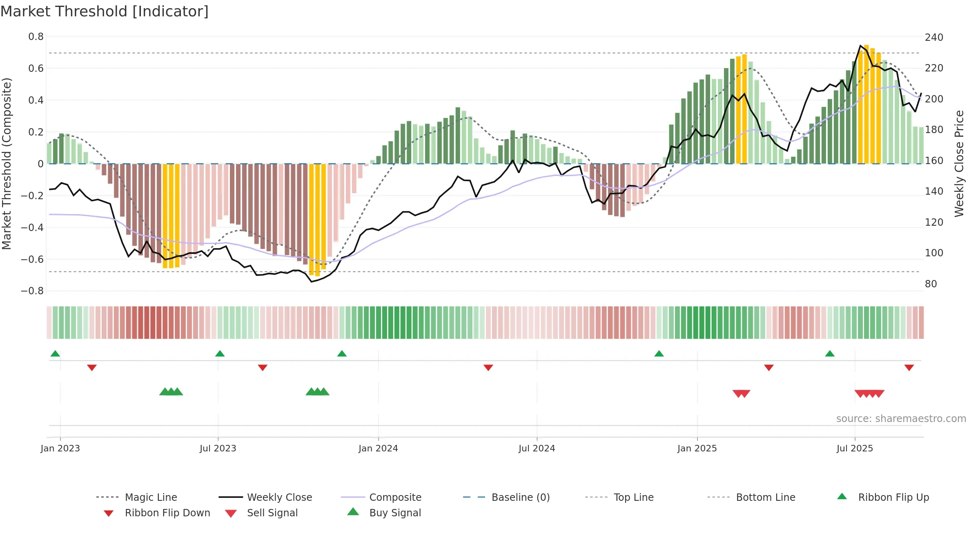Click the 0.2 left axis tick label
The height and width of the screenshot is (551, 980).
coord(36,132)
